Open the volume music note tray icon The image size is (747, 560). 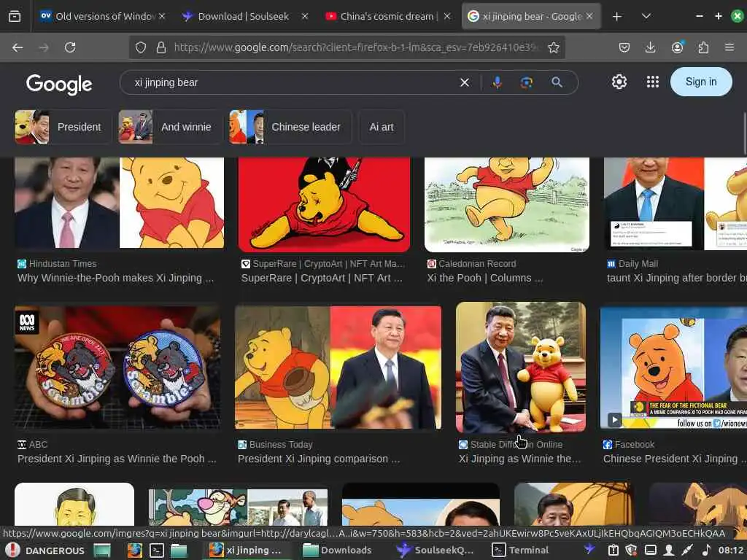point(706,551)
